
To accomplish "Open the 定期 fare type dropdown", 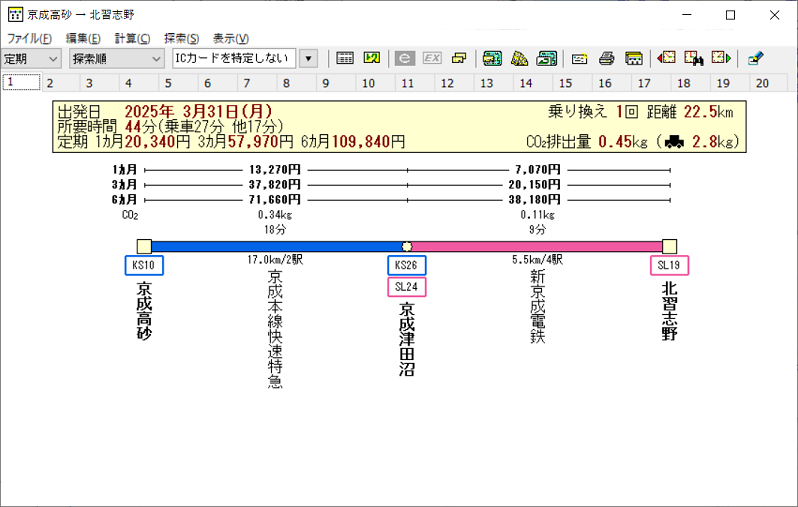I will click(31, 59).
